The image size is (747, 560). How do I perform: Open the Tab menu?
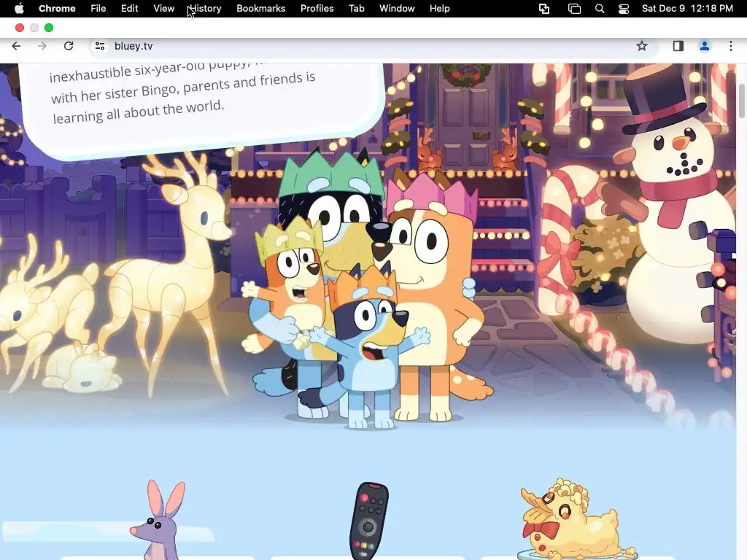pyautogui.click(x=356, y=9)
